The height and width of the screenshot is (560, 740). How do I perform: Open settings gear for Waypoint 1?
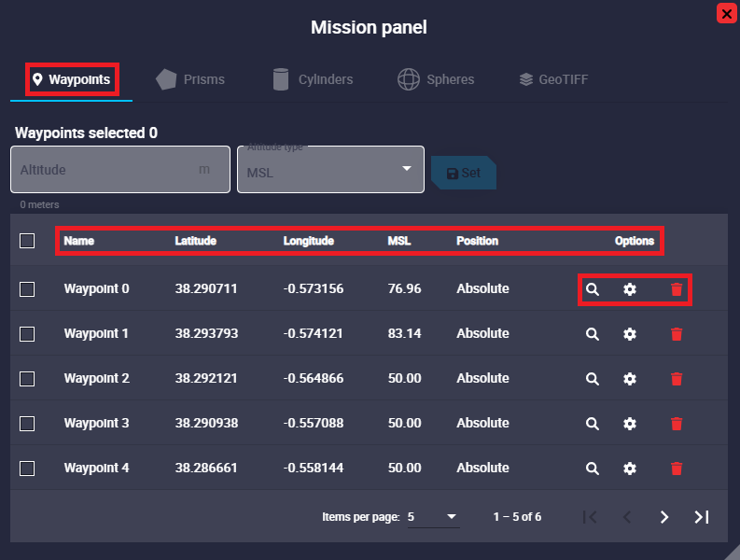pos(630,334)
